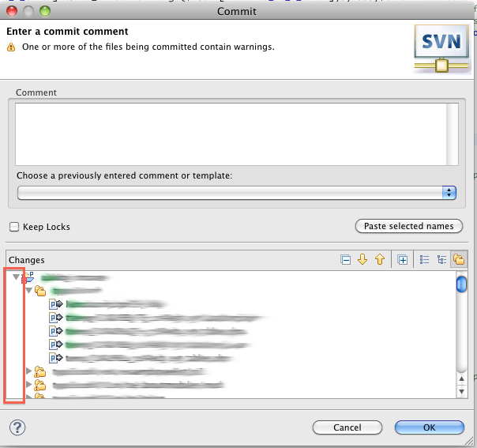Click the Changes list scroll up arrow
Viewport: 477px width, 448px height.
461,379
